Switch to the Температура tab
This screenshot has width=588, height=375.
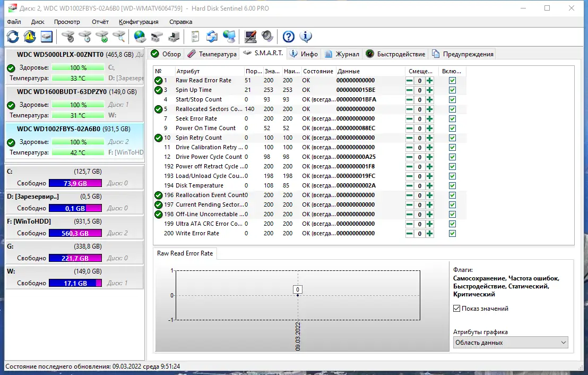click(x=212, y=54)
